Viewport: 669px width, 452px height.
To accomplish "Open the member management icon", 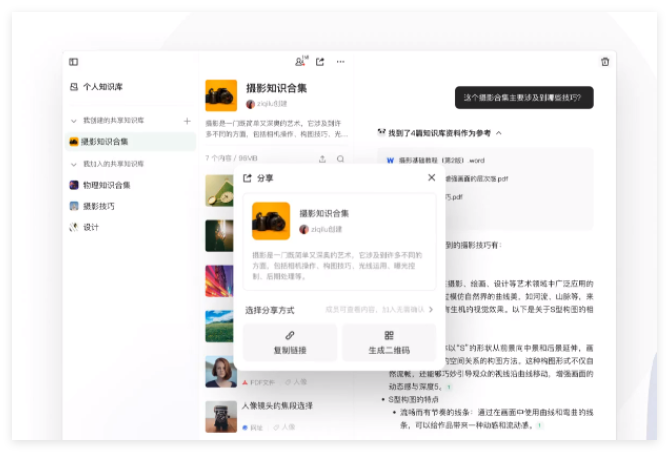I will (x=300, y=61).
